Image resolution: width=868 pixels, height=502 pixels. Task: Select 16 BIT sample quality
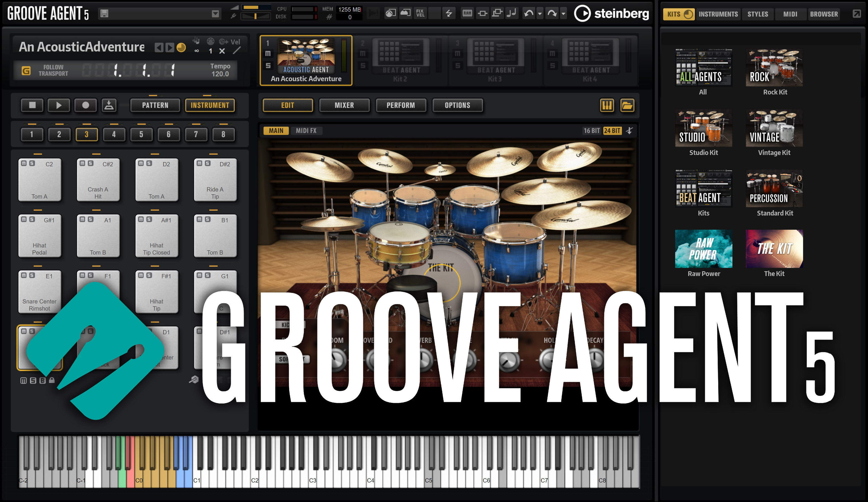click(591, 131)
